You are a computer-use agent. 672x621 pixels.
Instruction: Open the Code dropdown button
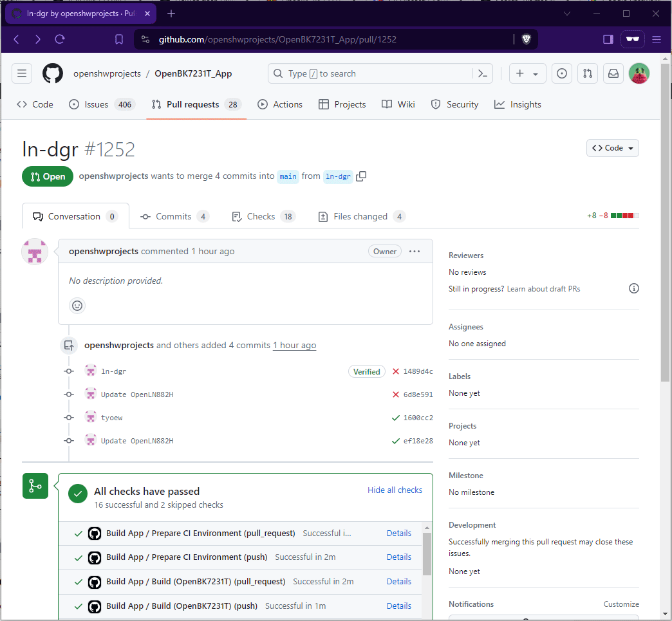pyautogui.click(x=612, y=148)
